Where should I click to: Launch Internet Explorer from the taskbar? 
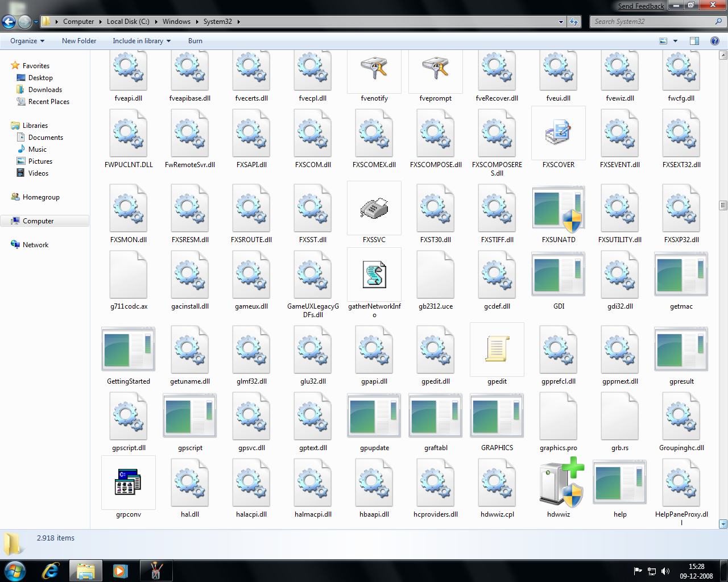pyautogui.click(x=50, y=570)
